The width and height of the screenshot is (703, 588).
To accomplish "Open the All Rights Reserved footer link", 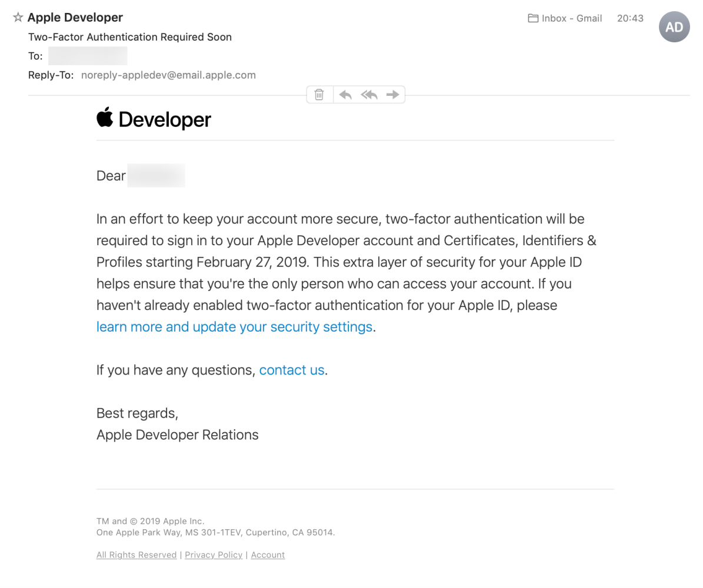I will [136, 555].
